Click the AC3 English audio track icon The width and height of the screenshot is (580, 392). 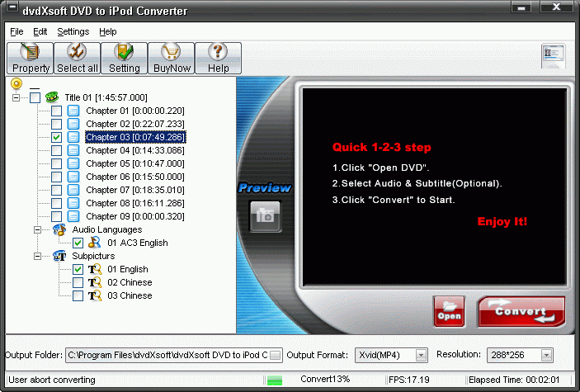tap(94, 243)
